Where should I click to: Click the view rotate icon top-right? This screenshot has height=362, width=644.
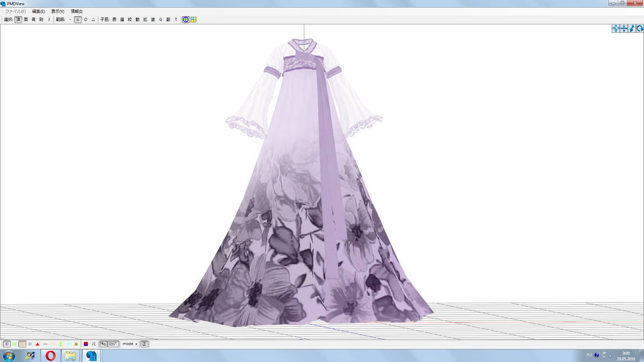point(640,29)
